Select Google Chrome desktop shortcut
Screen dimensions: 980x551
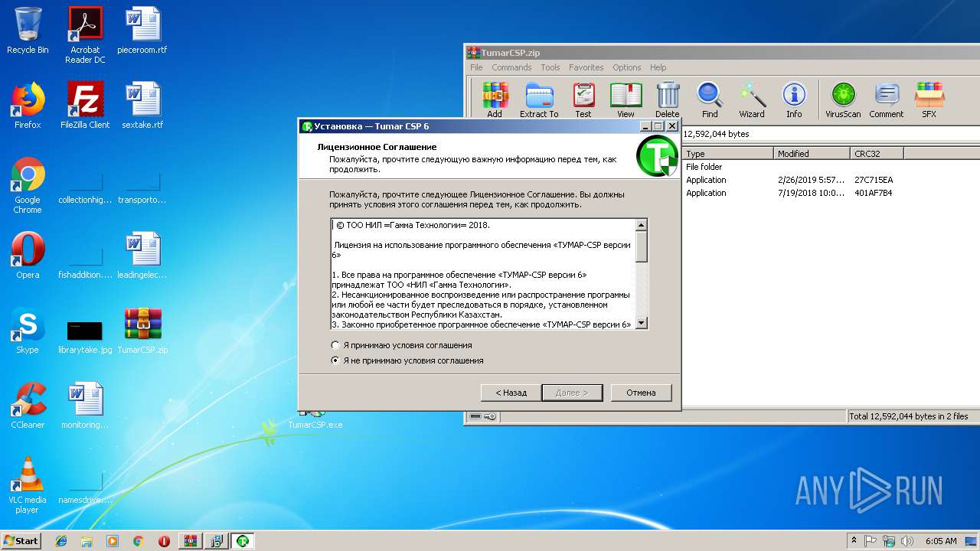click(x=28, y=185)
